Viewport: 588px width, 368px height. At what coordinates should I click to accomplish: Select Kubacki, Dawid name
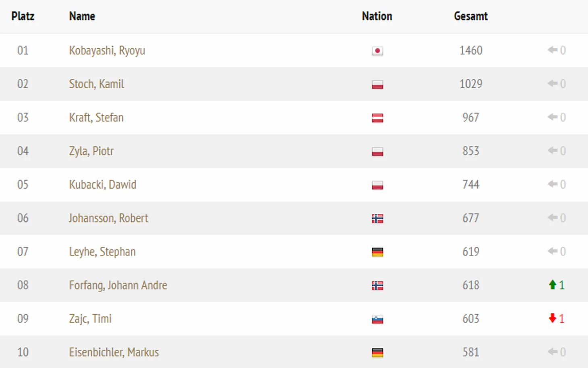point(102,185)
